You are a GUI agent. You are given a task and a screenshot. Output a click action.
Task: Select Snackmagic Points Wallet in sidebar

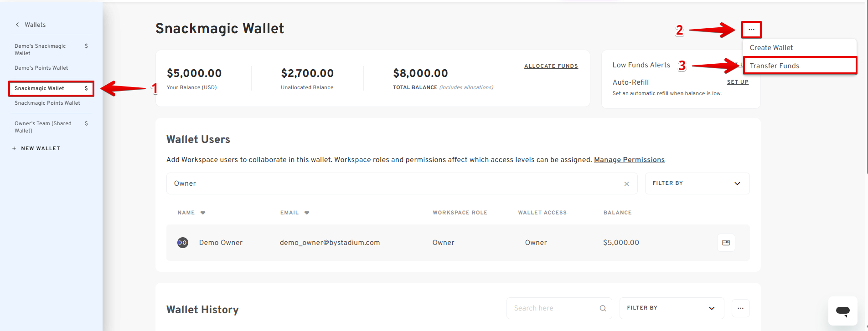[x=47, y=103]
